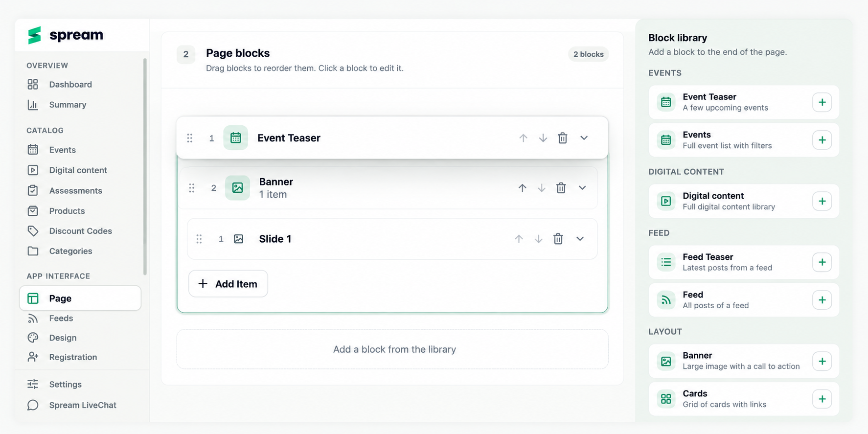Click the Add Item button
Screen dimensions: 868x434
228,284
